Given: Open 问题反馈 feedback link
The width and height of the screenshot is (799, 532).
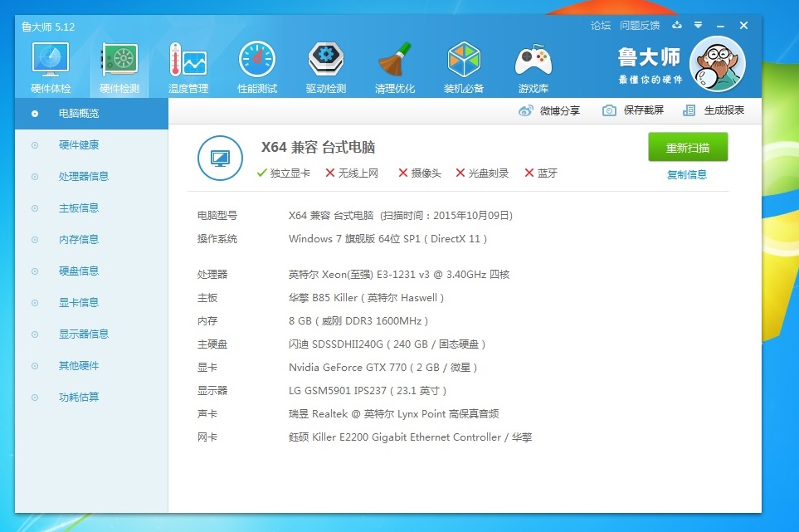Looking at the screenshot, I should click(640, 26).
